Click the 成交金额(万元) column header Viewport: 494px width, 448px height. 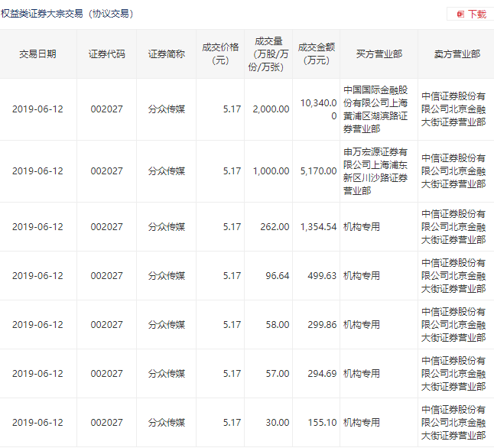317,54
